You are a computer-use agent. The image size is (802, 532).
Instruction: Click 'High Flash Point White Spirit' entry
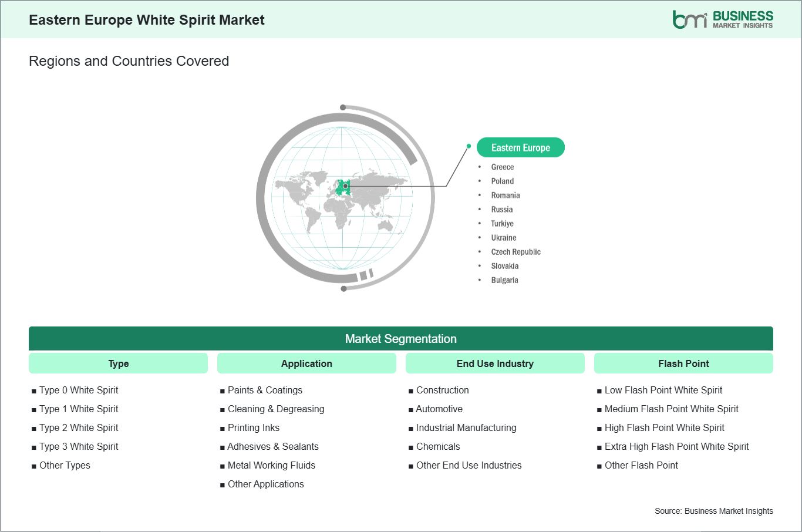click(665, 427)
